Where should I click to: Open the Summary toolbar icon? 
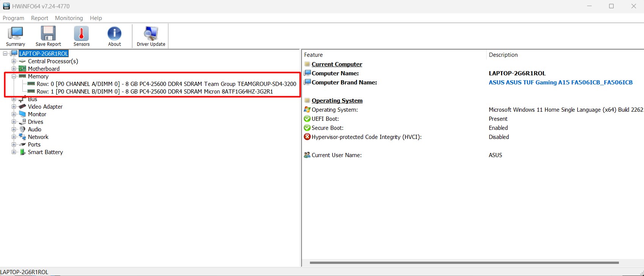click(x=16, y=33)
